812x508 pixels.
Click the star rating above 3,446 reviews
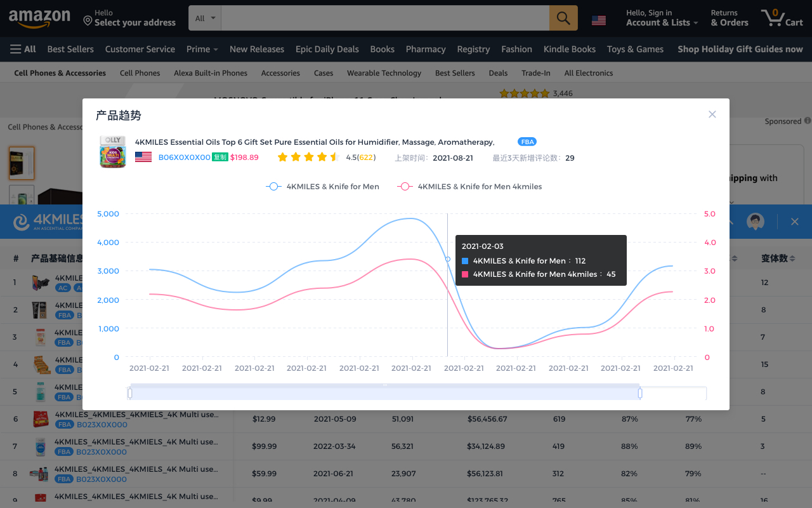point(524,93)
